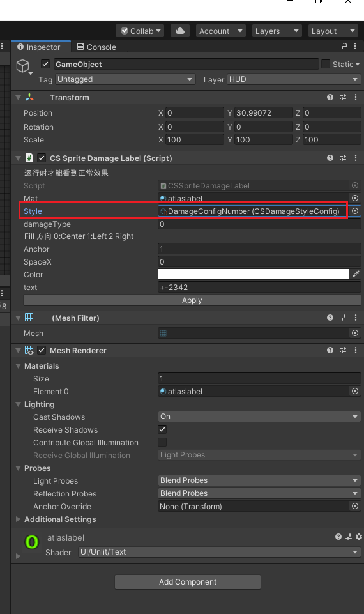364x614 pixels.
Task: Switch to the Console tab
Action: (x=96, y=47)
